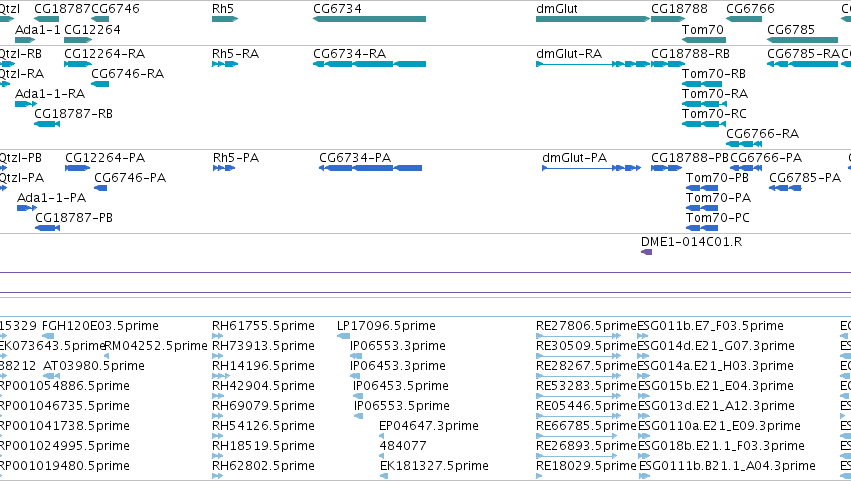
Task: Open the ESG011b.E7_F03.5prime EST label
Action: pos(710,326)
